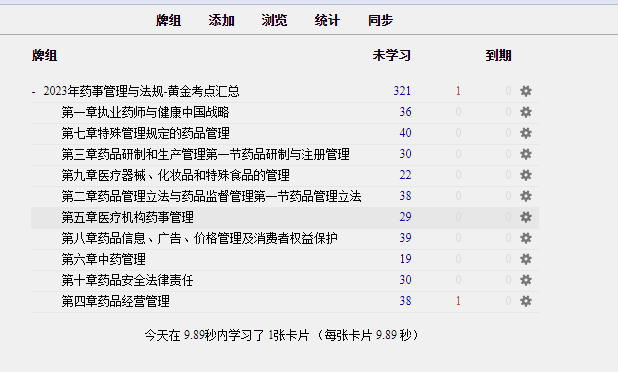Click 同步 to sync collection

(380, 20)
